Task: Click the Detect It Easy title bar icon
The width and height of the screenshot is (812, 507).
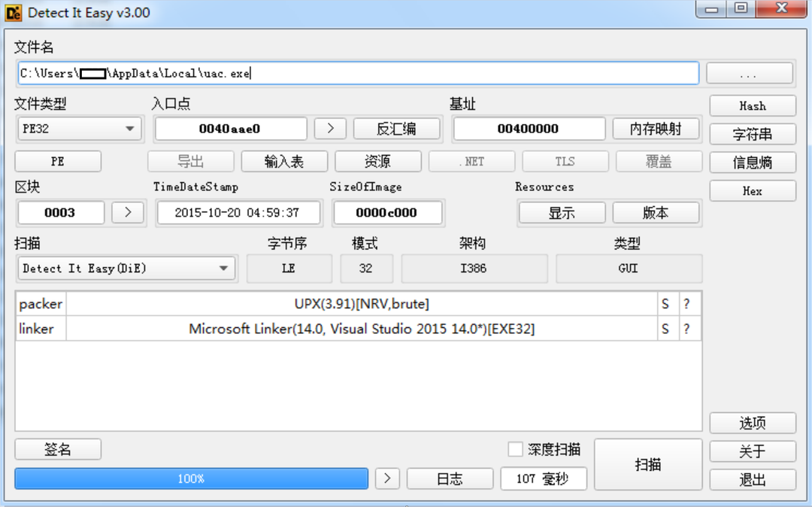Action: tap(13, 13)
